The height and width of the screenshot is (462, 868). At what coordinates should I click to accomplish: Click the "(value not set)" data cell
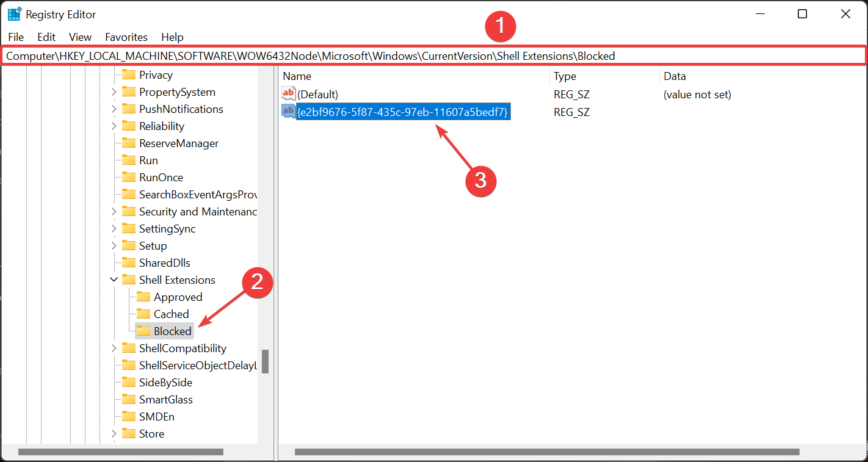click(x=697, y=95)
